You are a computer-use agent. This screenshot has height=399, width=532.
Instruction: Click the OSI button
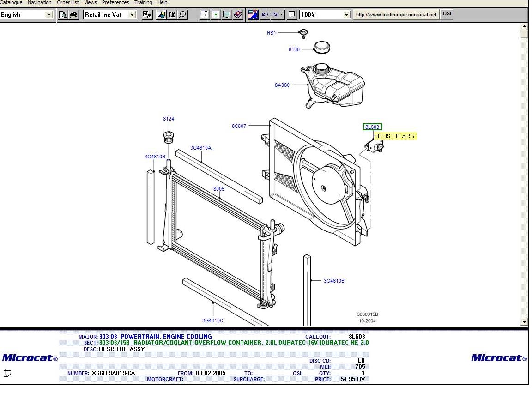(447, 14)
